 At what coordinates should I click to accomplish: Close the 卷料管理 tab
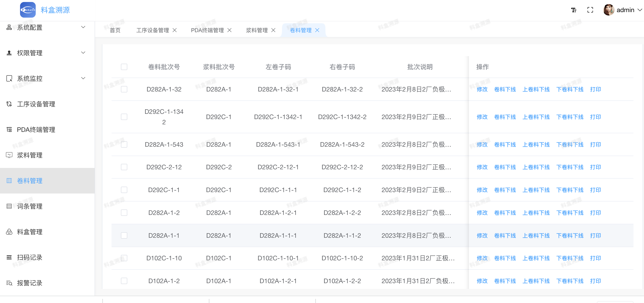[317, 30]
